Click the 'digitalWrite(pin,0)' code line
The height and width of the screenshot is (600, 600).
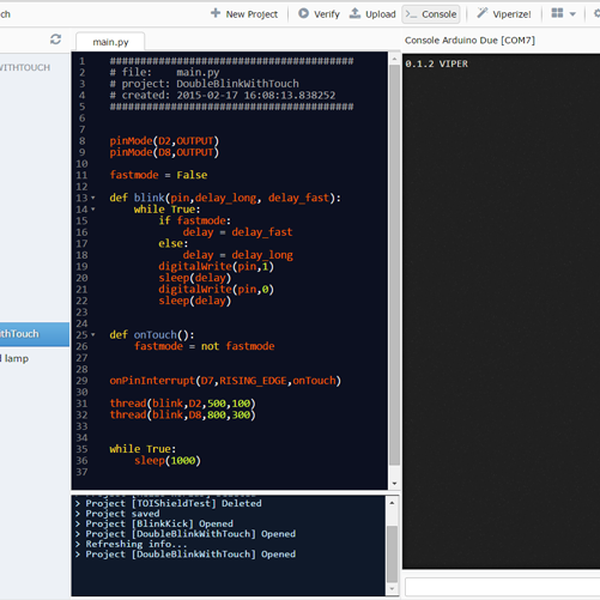tap(216, 289)
